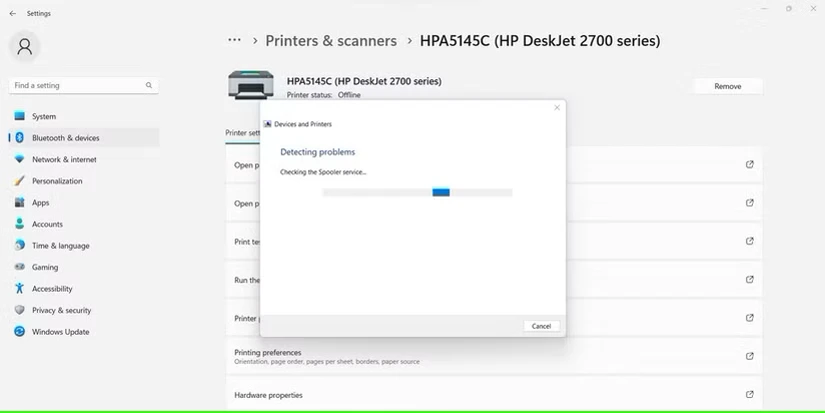
Task: Open Windows Update via its sync icon
Action: point(19,331)
